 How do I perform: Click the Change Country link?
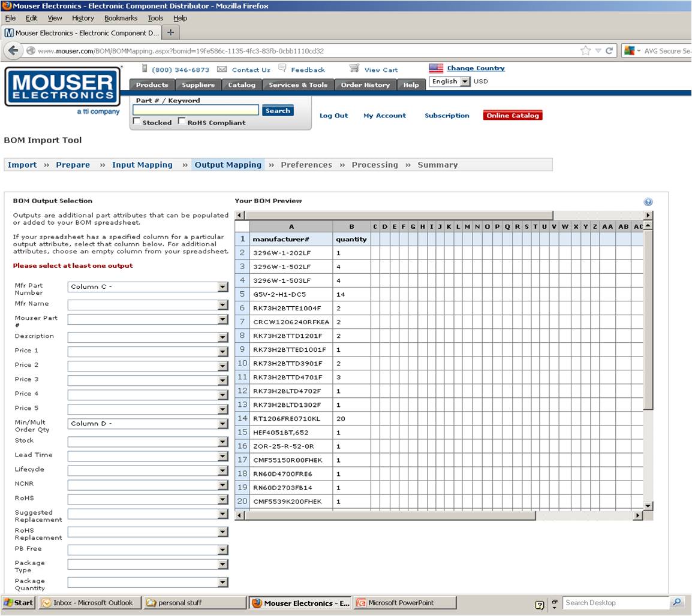coord(476,68)
